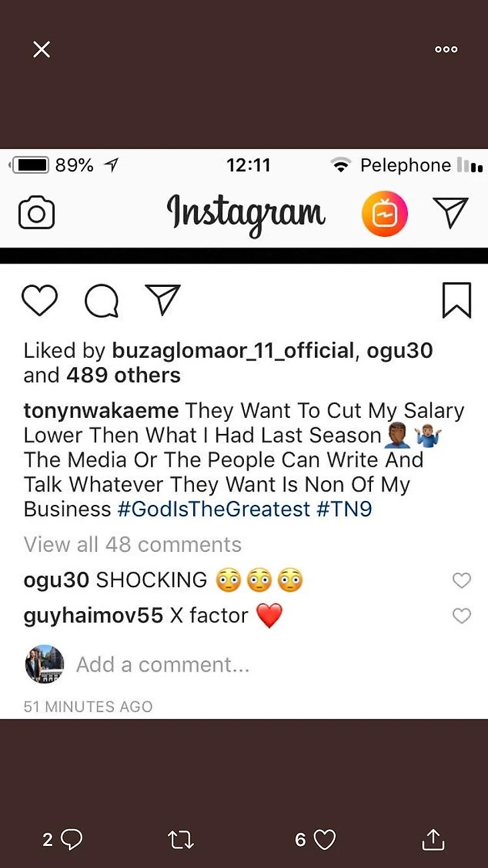The width and height of the screenshot is (488, 868).
Task: Open the Instagram camera icon
Action: point(37,214)
